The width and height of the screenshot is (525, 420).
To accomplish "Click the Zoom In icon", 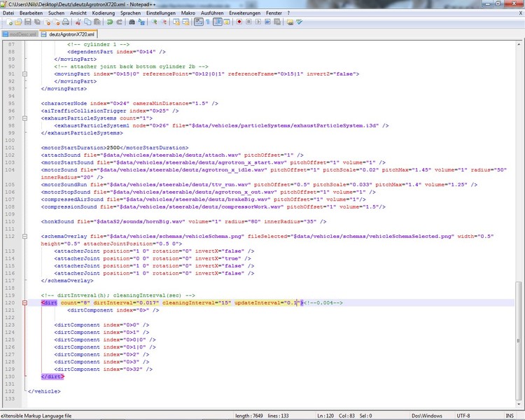I will [154, 22].
